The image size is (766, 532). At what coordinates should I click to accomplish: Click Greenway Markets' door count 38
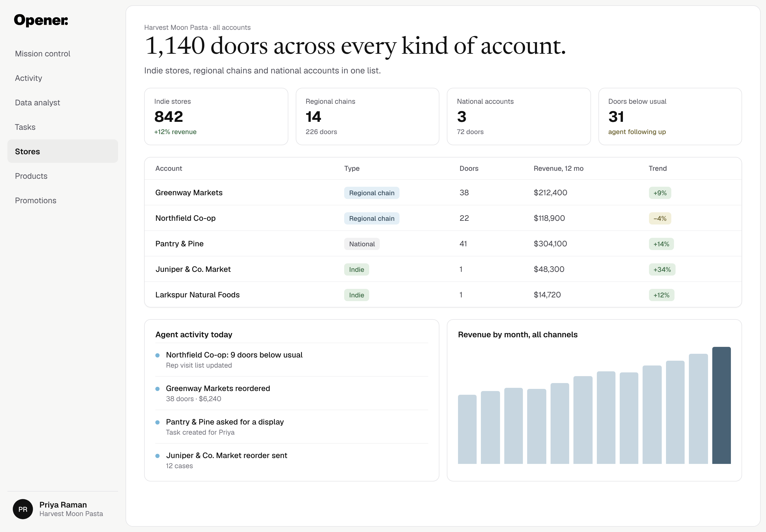[x=464, y=193]
